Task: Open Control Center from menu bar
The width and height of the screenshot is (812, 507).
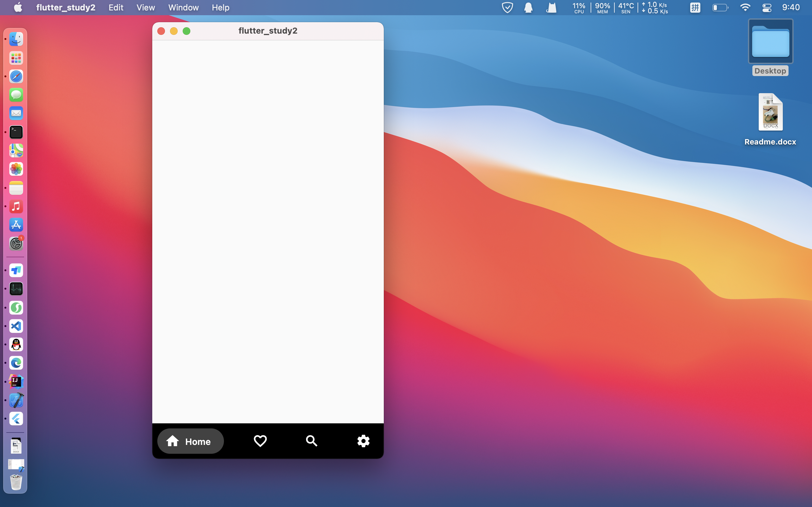Action: click(767, 7)
